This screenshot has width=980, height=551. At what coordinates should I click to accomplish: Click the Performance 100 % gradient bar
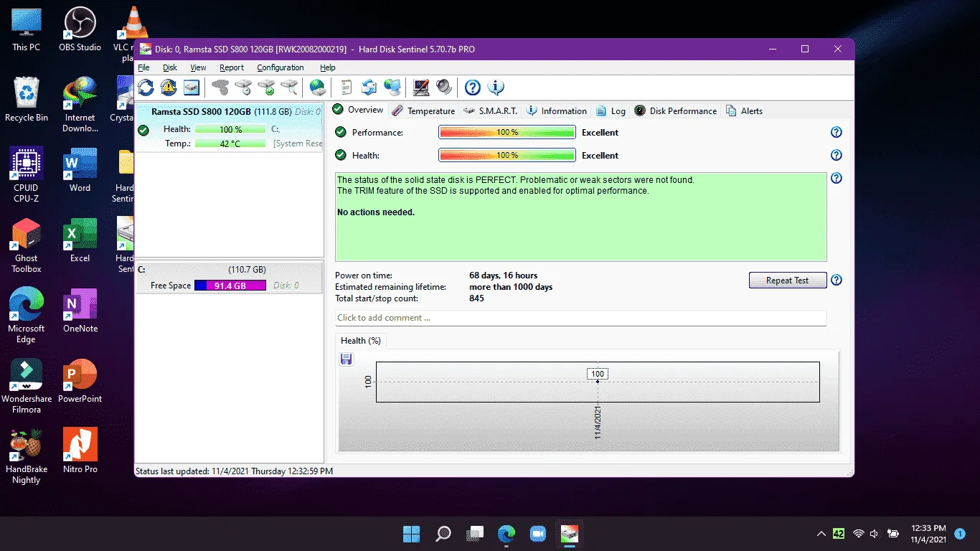(507, 132)
